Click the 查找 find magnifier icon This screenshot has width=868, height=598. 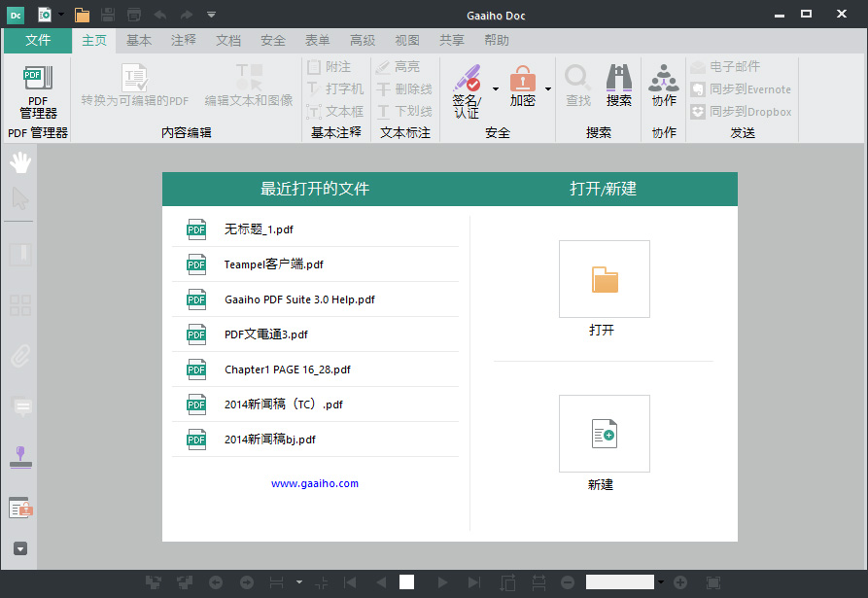point(578,78)
